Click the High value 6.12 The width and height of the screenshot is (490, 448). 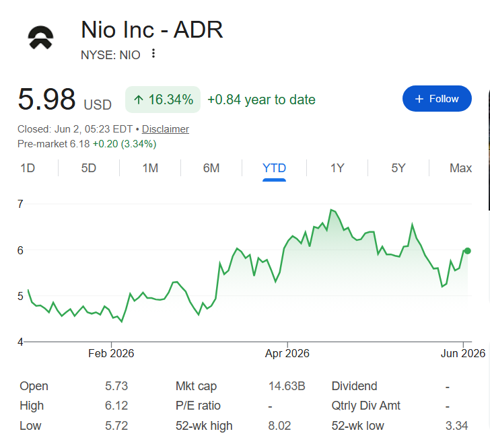tap(116, 406)
